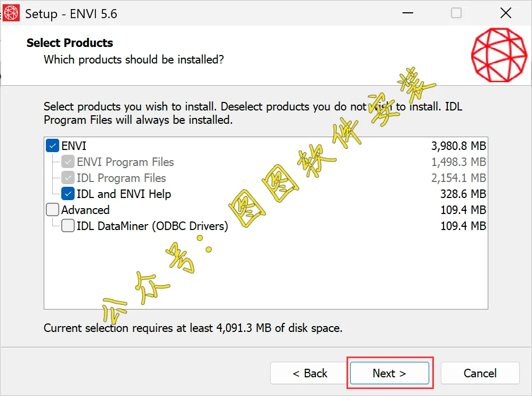Close the Setup - ENVI 5.6 window
532x396 pixels.
coord(505,13)
